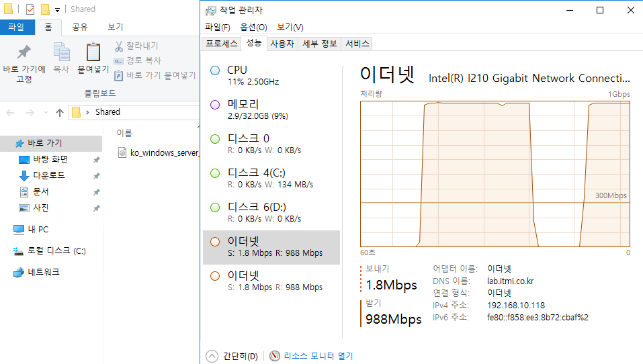Viewport: 643px width, 364px height.
Task: Expand address bar chevron before Shared
Action: tap(87, 112)
